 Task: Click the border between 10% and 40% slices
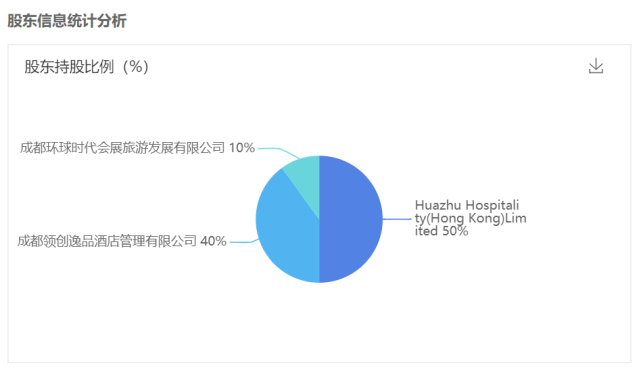(300, 193)
